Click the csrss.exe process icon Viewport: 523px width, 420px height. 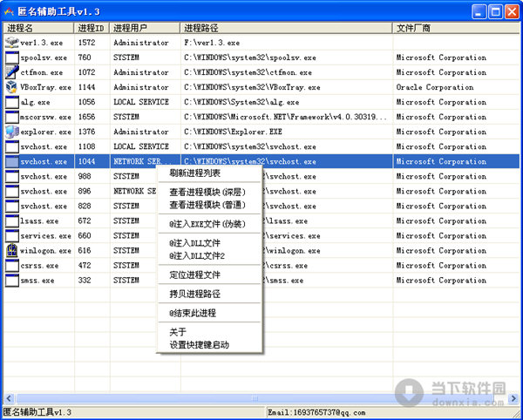[12, 266]
